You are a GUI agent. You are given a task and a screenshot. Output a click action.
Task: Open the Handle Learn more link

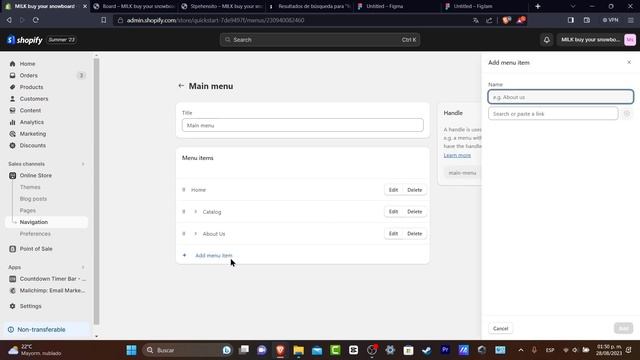click(457, 156)
